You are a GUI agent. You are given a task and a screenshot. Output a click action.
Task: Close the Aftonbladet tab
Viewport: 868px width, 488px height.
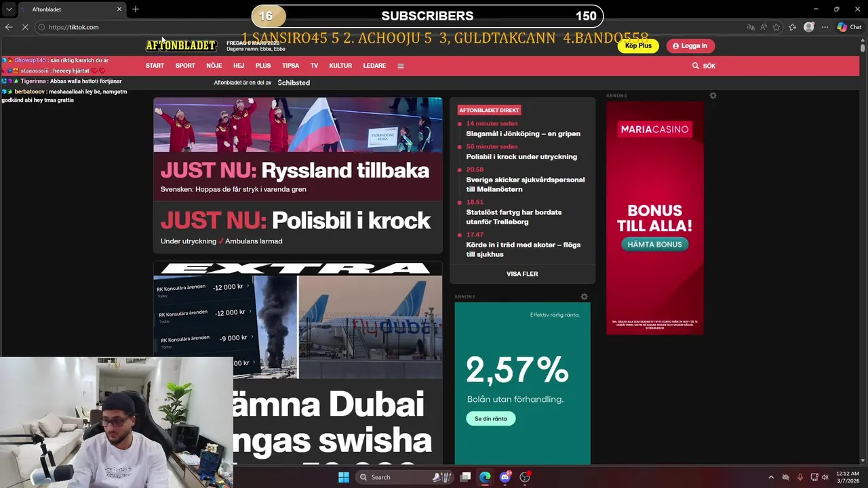click(x=119, y=9)
